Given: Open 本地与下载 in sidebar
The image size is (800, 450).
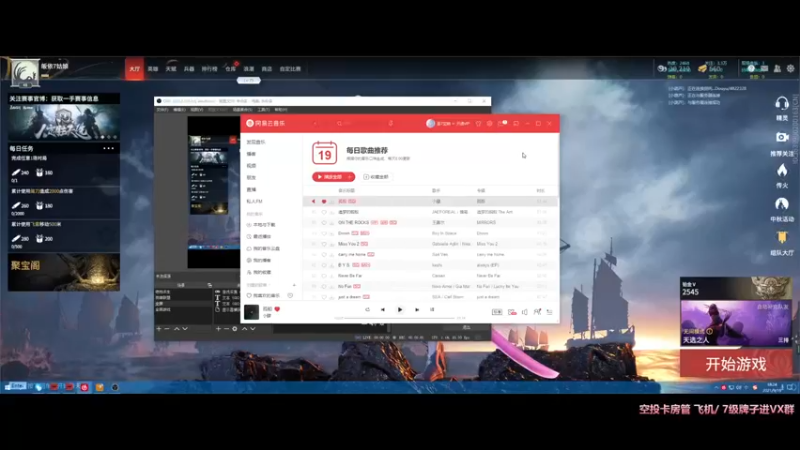Looking at the screenshot, I should pos(261,224).
